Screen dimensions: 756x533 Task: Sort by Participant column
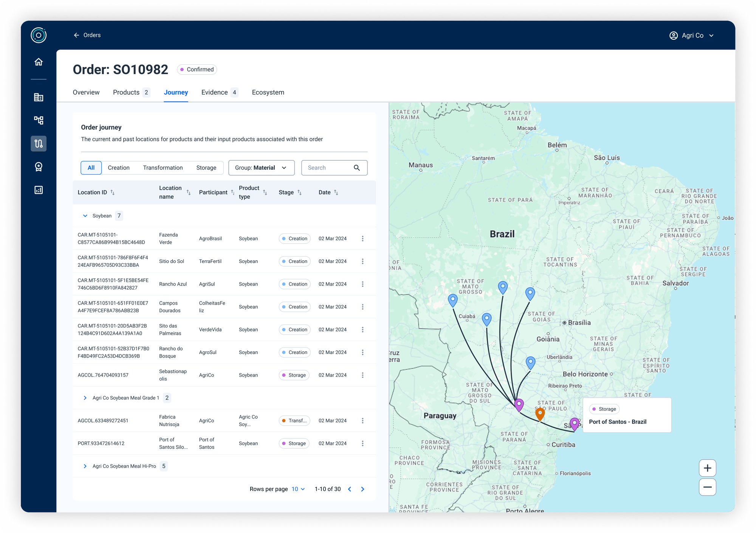pyautogui.click(x=232, y=193)
